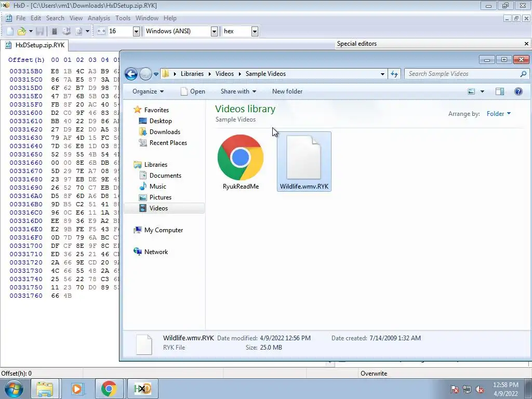Click the Open button in Explorer toolbar

tap(193, 91)
